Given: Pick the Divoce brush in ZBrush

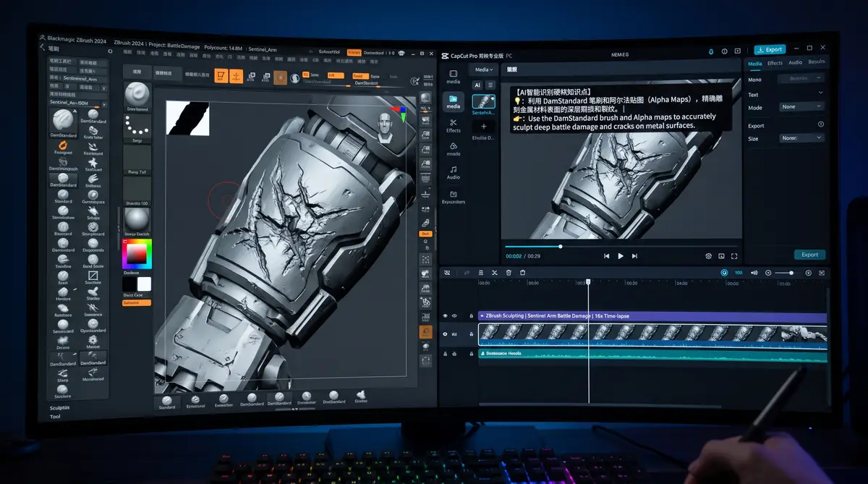Looking at the screenshot, I should (63, 341).
